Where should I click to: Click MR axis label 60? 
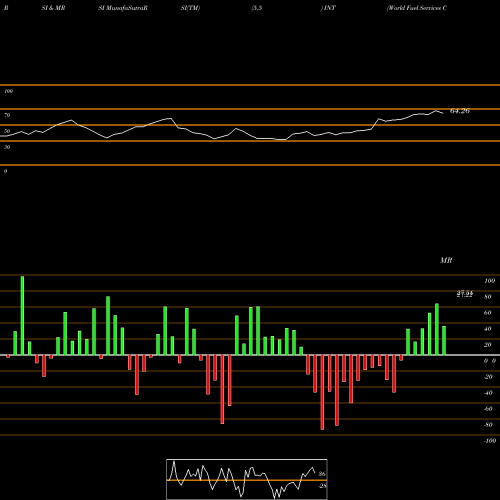488,313
